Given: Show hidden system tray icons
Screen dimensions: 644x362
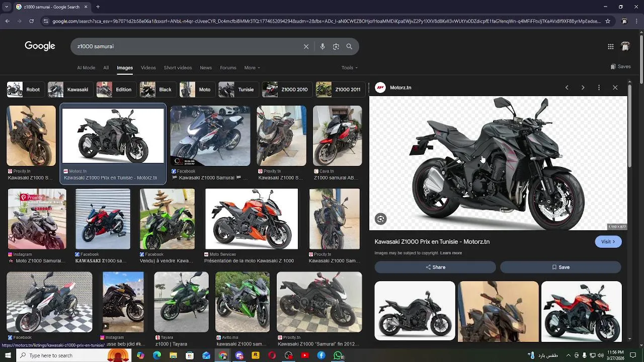Looking at the screenshot, I should 569,355.
